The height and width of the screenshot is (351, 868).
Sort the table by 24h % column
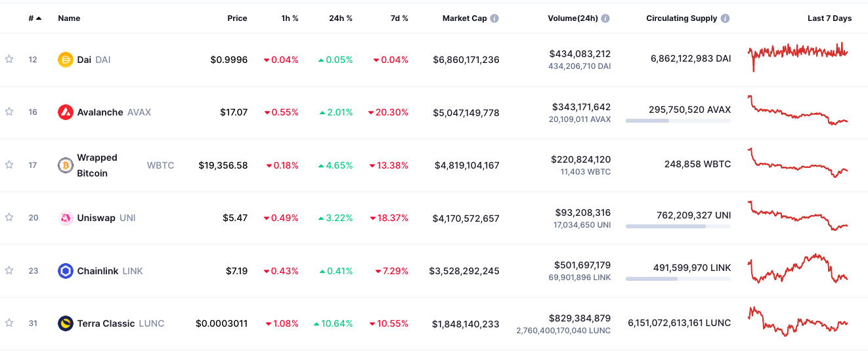pos(340,18)
